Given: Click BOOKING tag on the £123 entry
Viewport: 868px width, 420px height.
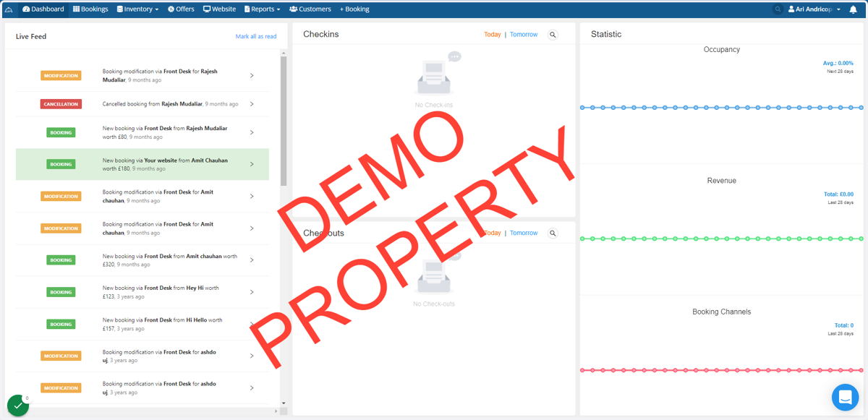Looking at the screenshot, I should pyautogui.click(x=61, y=292).
